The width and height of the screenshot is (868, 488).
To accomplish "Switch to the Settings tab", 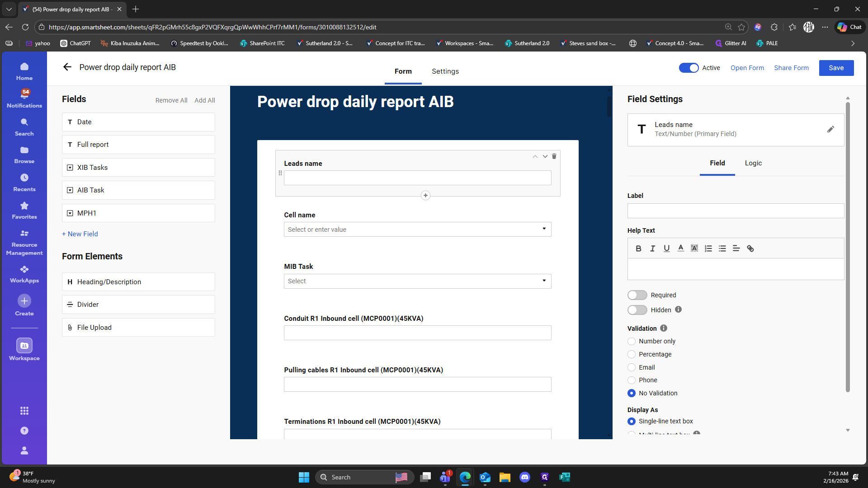I will (x=445, y=71).
